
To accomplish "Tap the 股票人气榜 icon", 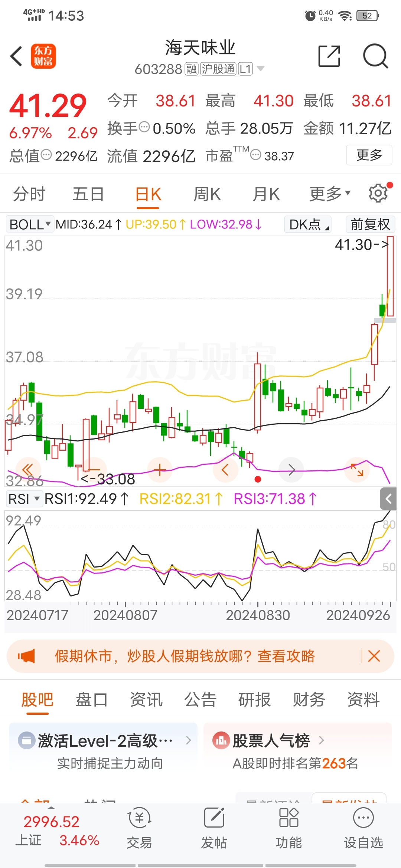I will [x=221, y=740].
